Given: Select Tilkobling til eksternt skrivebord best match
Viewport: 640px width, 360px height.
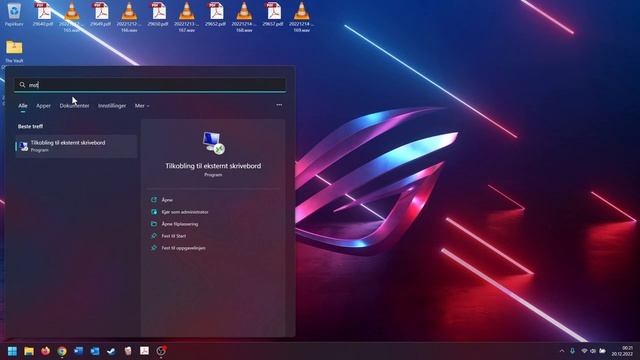Looking at the screenshot, I should coord(76,146).
